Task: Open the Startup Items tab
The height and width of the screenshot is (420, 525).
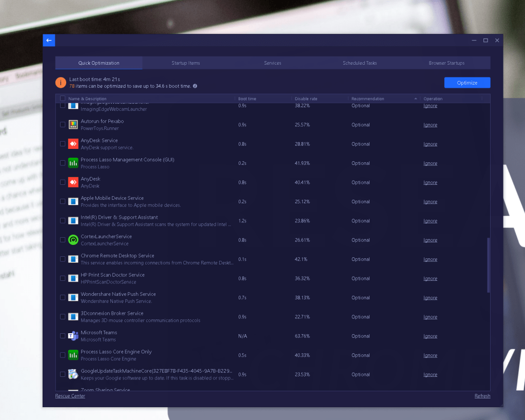Action: (186, 63)
